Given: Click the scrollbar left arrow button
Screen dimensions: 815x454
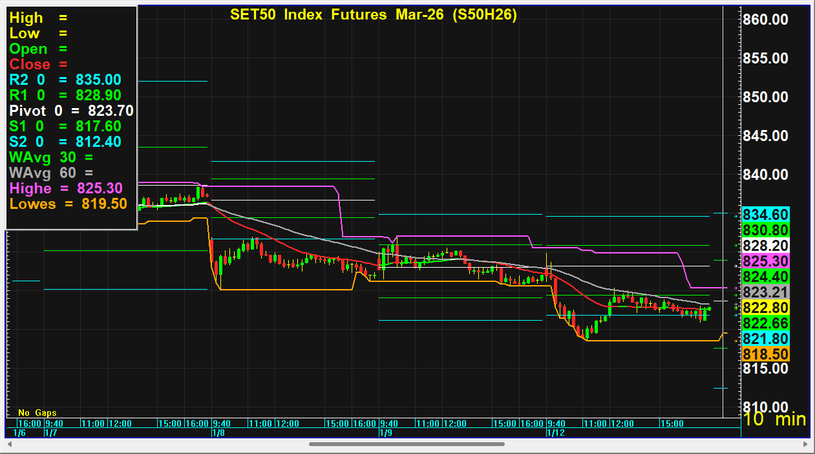Looking at the screenshot, I should click(8, 444).
